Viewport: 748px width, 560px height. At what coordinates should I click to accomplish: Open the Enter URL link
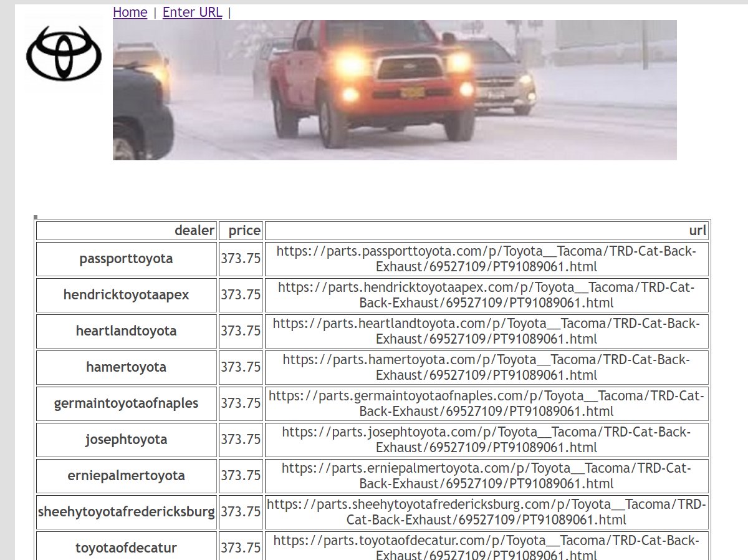192,12
